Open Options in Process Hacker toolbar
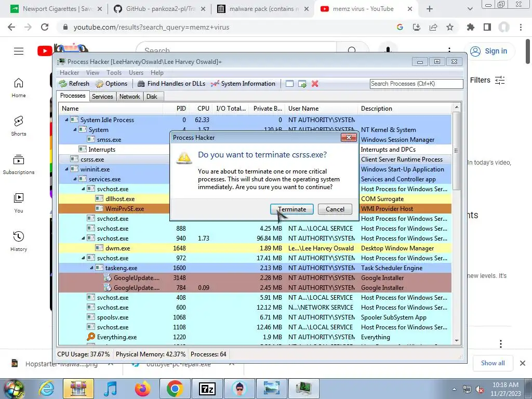 point(112,84)
